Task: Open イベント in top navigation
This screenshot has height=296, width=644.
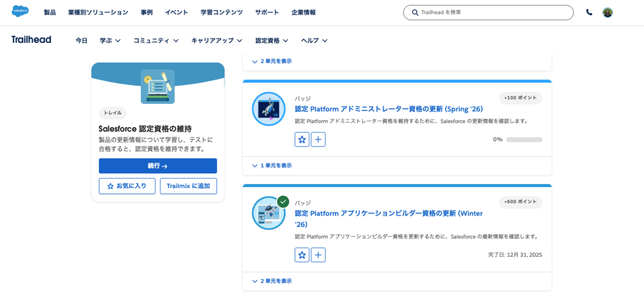Action: click(x=177, y=12)
